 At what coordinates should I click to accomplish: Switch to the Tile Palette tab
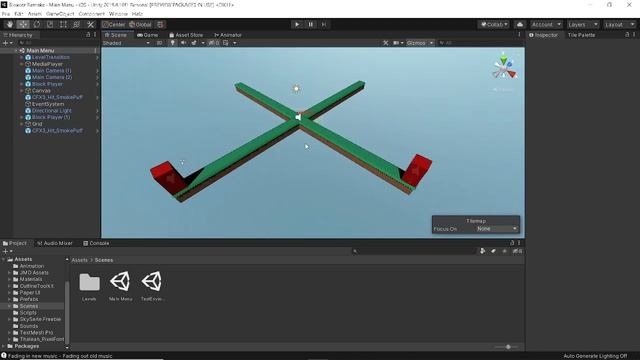581,35
